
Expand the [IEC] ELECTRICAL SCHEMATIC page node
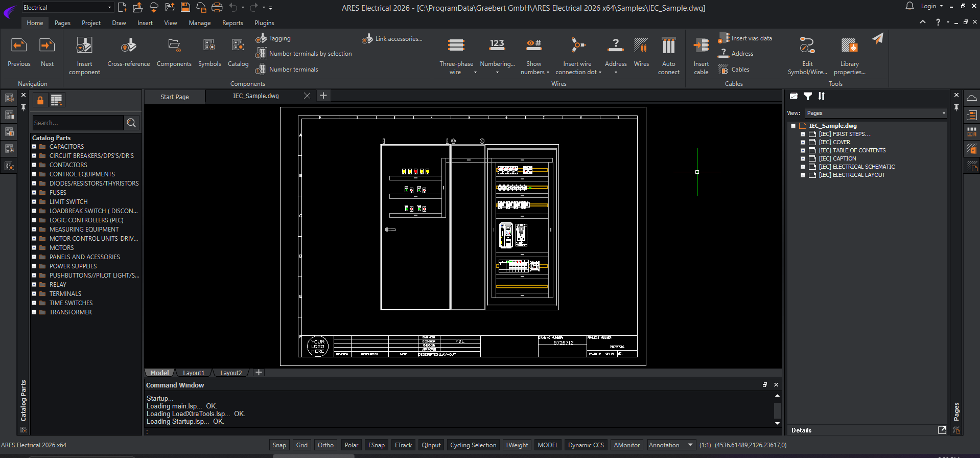click(x=803, y=167)
